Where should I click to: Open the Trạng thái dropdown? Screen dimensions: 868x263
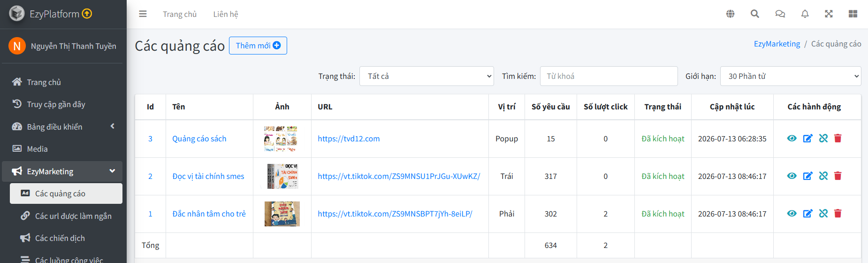pyautogui.click(x=426, y=76)
